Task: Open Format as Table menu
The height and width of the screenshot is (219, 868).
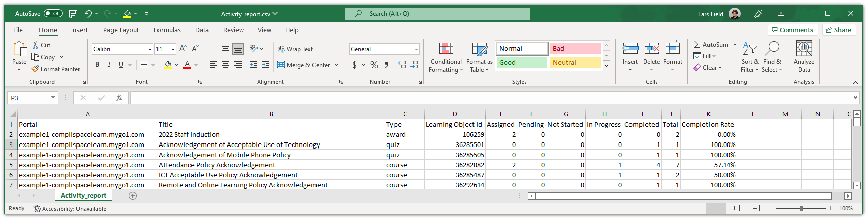Action: 480,57
